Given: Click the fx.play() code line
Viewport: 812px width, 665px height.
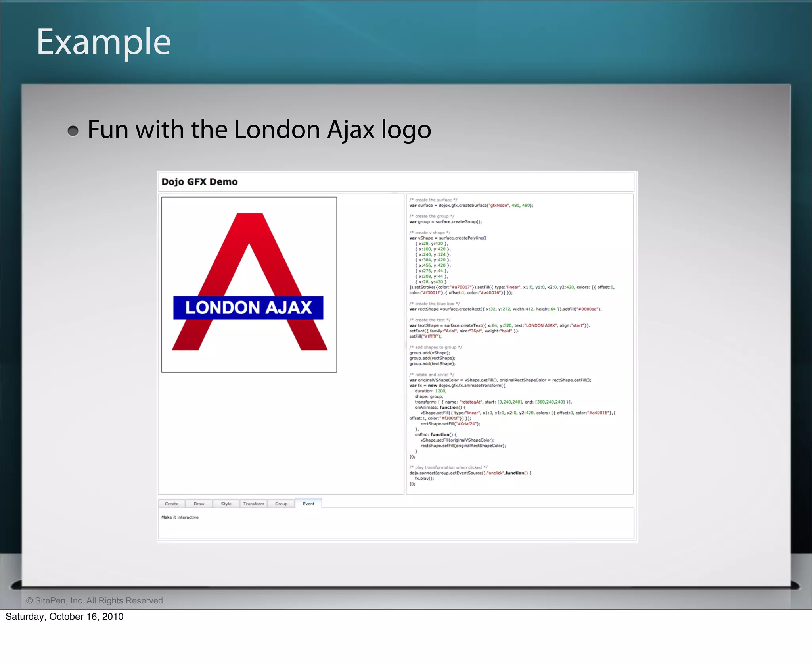Looking at the screenshot, I should pos(424,479).
